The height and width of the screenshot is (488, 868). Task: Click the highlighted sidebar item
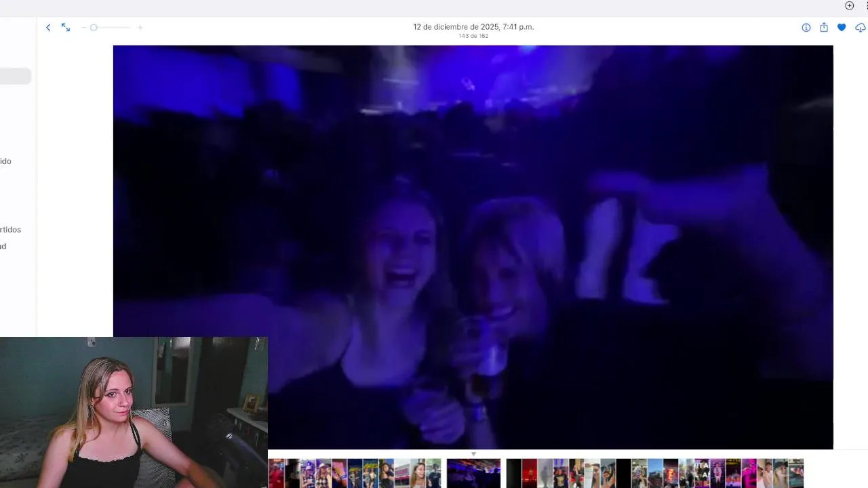click(16, 76)
